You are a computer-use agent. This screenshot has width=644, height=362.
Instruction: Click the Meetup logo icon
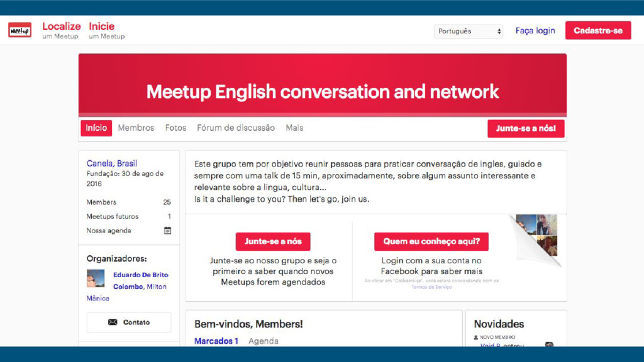19,30
